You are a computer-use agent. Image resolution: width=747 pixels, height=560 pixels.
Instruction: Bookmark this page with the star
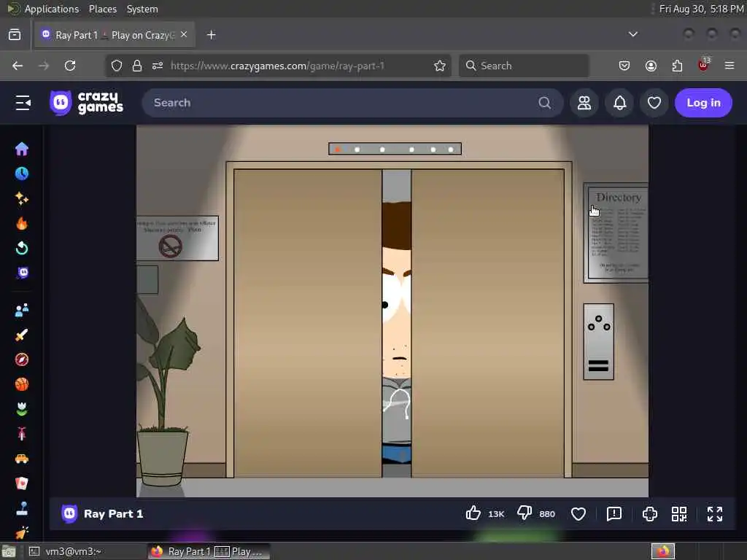[x=440, y=66]
